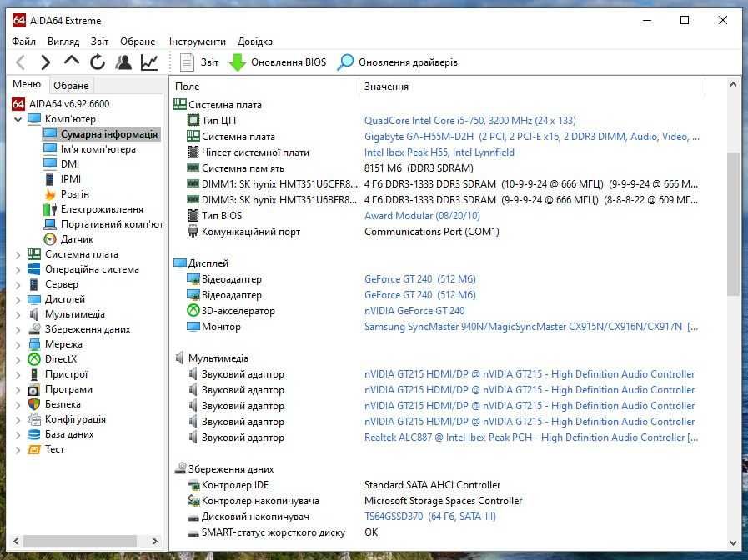Click the user profile toolbar icon

click(123, 62)
